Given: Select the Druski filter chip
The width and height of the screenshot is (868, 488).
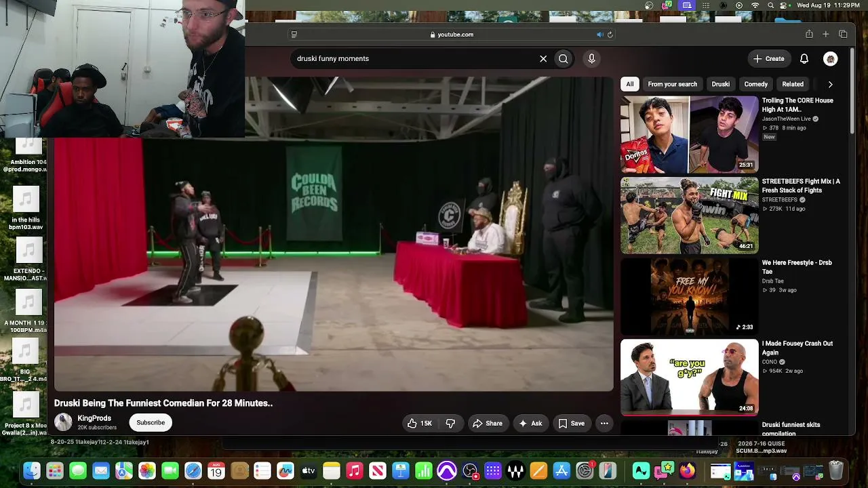Looking at the screenshot, I should 720,84.
